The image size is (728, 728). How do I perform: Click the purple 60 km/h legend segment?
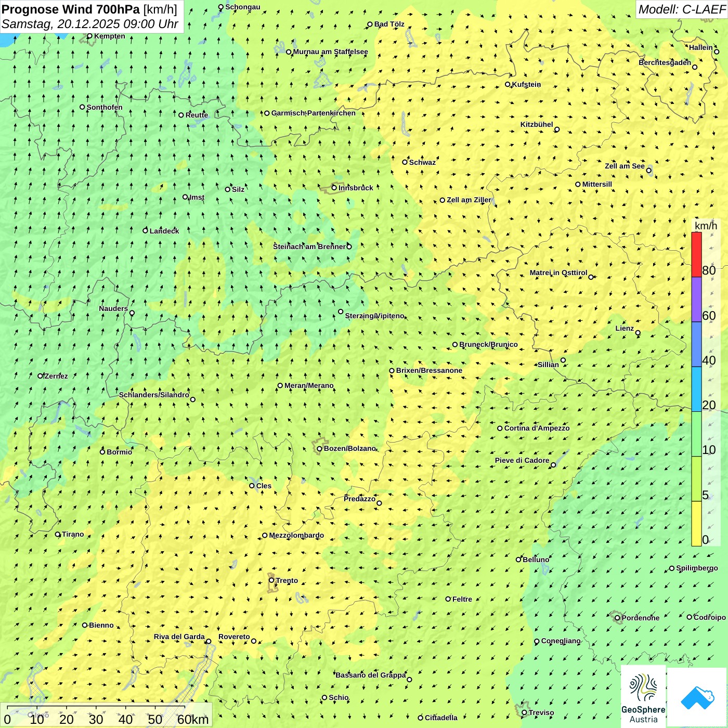696,300
